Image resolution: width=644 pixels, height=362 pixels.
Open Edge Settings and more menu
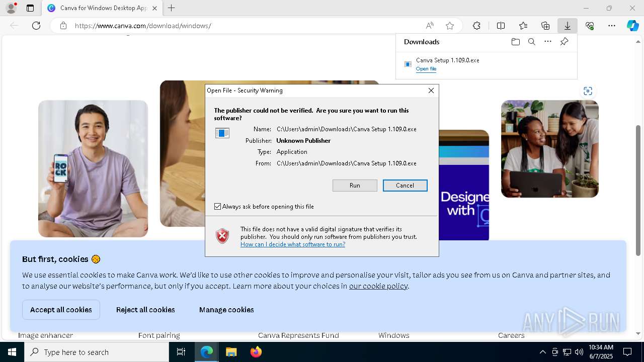[612, 26]
